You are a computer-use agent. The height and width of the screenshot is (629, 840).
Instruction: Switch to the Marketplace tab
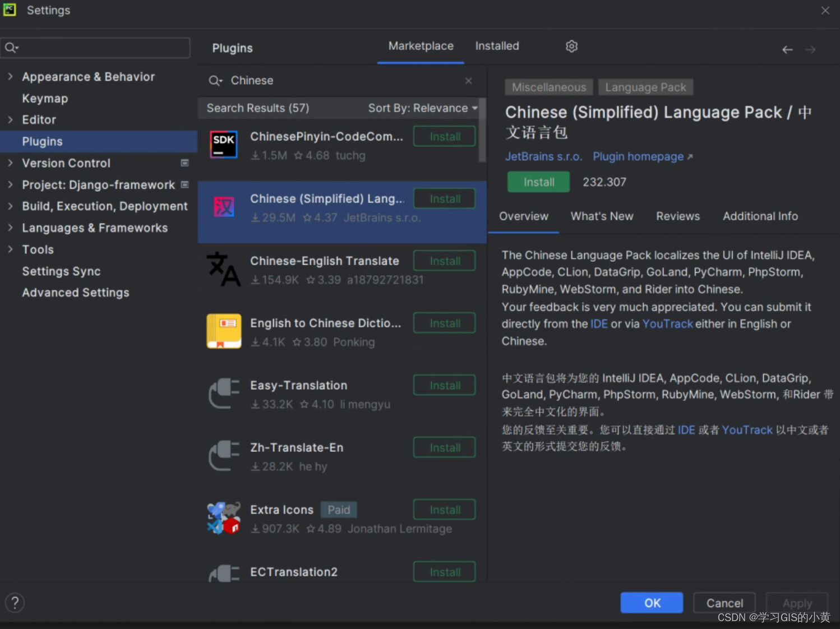tap(421, 47)
